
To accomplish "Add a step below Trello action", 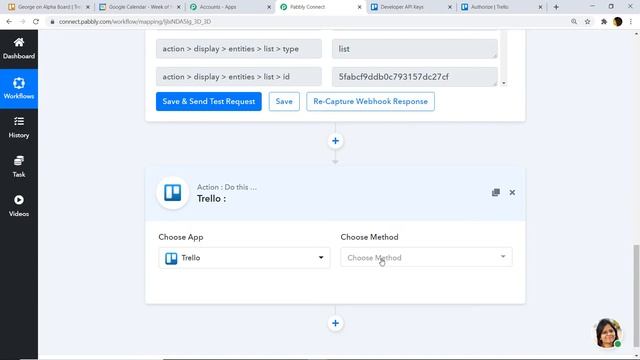I will click(x=335, y=323).
